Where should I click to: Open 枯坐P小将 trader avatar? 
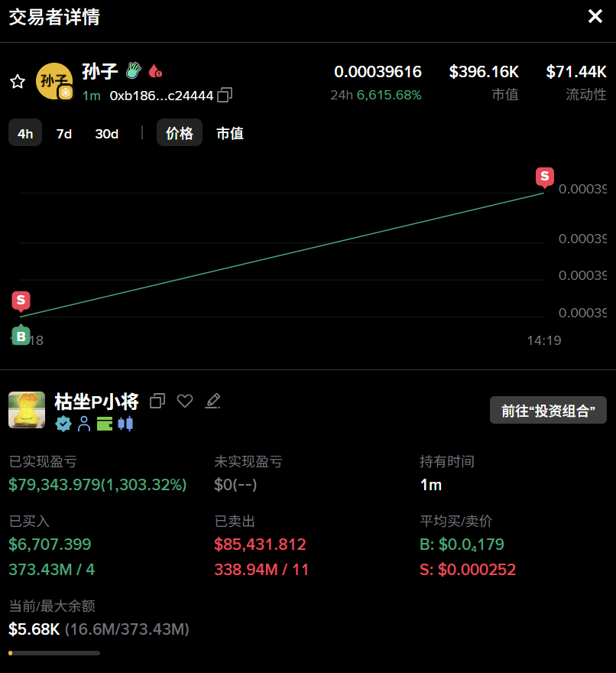(x=27, y=410)
